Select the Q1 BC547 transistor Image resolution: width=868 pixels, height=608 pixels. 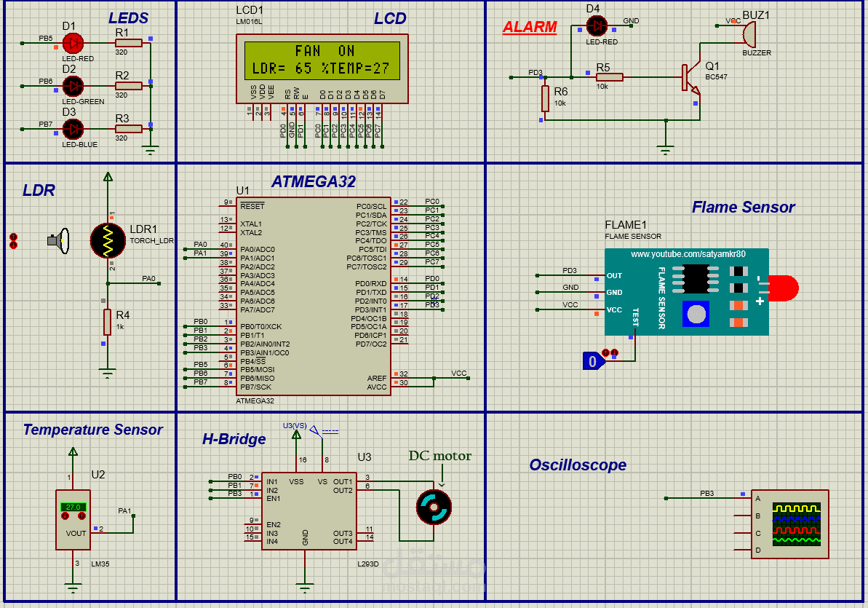click(691, 78)
